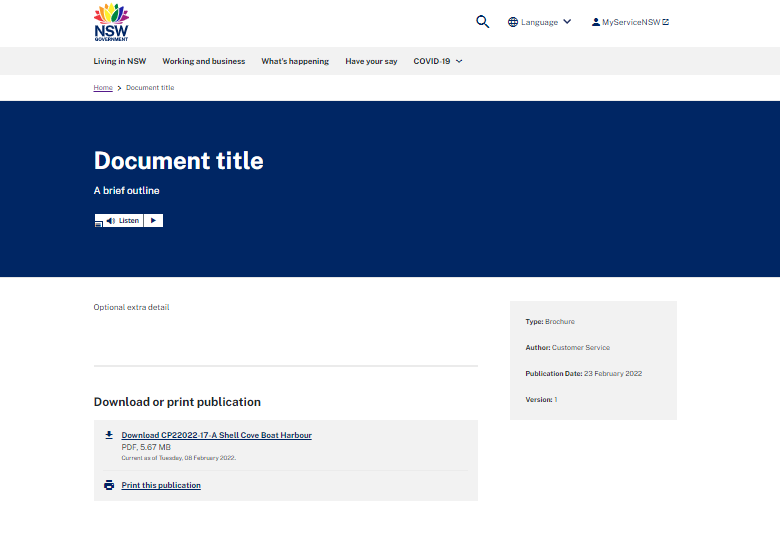Click the MyServiceNSW person icon
Image resolution: width=780 pixels, height=550 pixels.
point(595,22)
